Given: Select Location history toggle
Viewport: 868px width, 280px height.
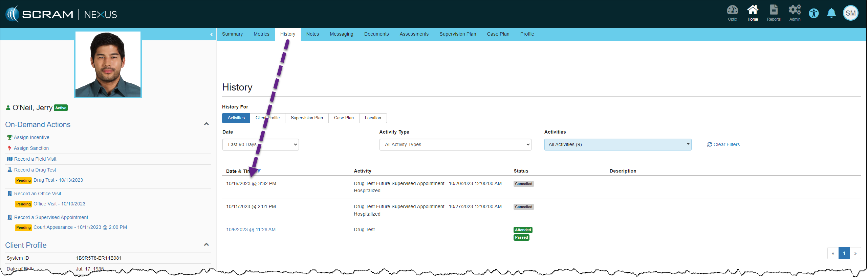Looking at the screenshot, I should click(x=373, y=118).
